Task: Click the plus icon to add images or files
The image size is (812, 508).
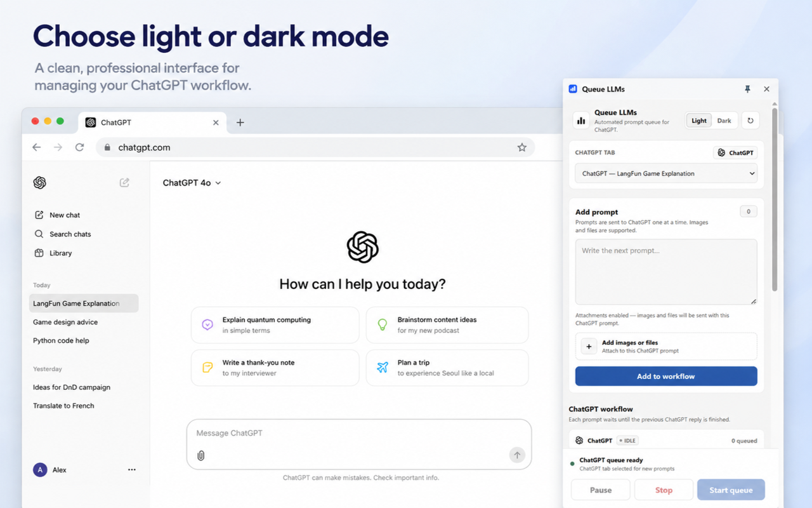Action: point(589,347)
